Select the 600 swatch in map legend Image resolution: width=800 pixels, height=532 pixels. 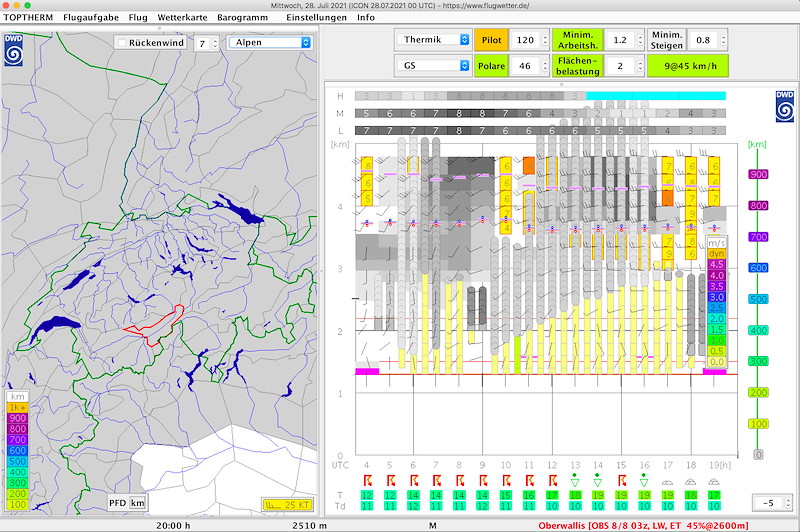(x=17, y=450)
